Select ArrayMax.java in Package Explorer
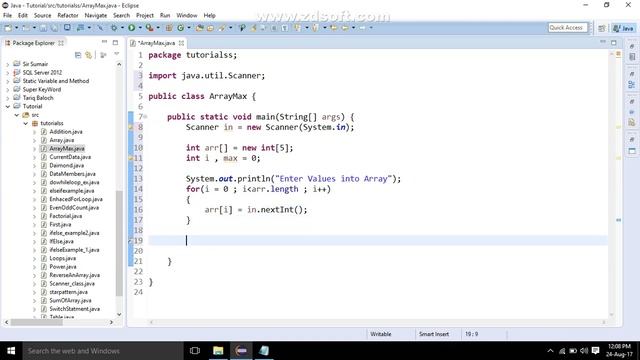 67,149
